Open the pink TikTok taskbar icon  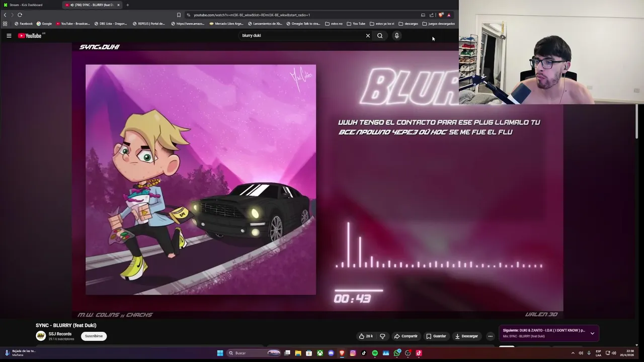click(419, 353)
